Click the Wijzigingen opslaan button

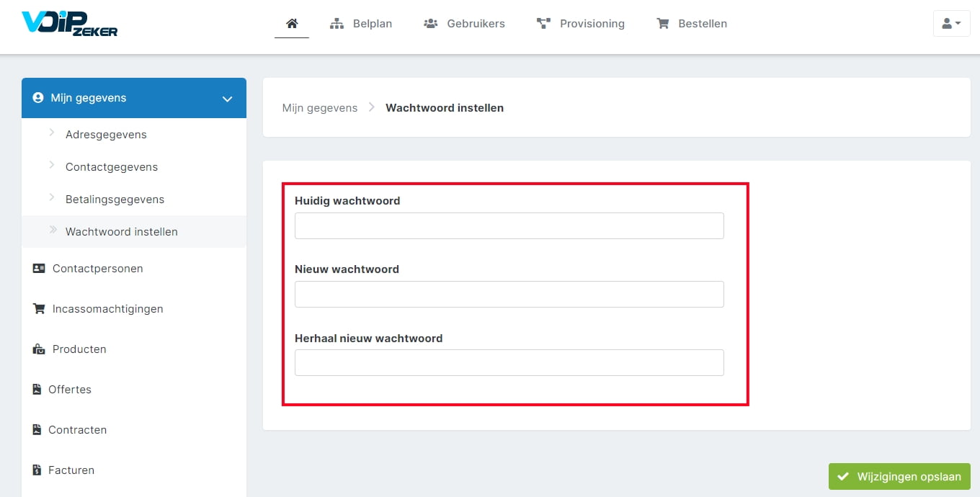click(x=899, y=477)
